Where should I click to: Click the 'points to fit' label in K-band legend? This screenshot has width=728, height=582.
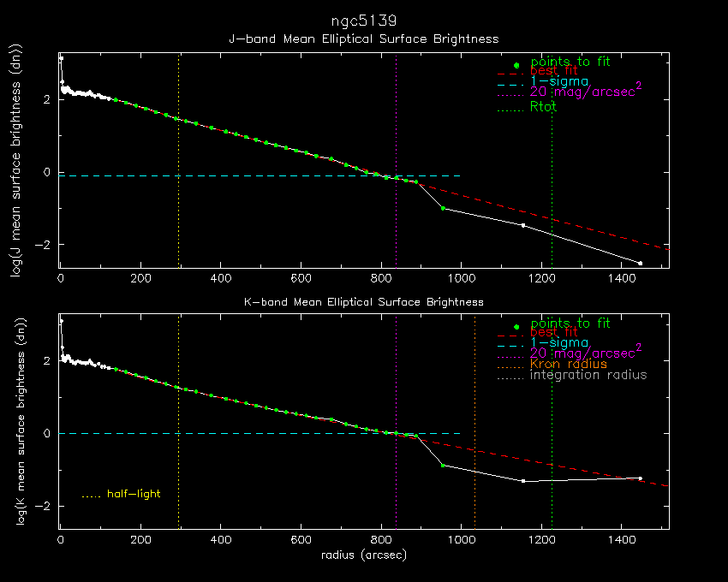pyautogui.click(x=570, y=323)
